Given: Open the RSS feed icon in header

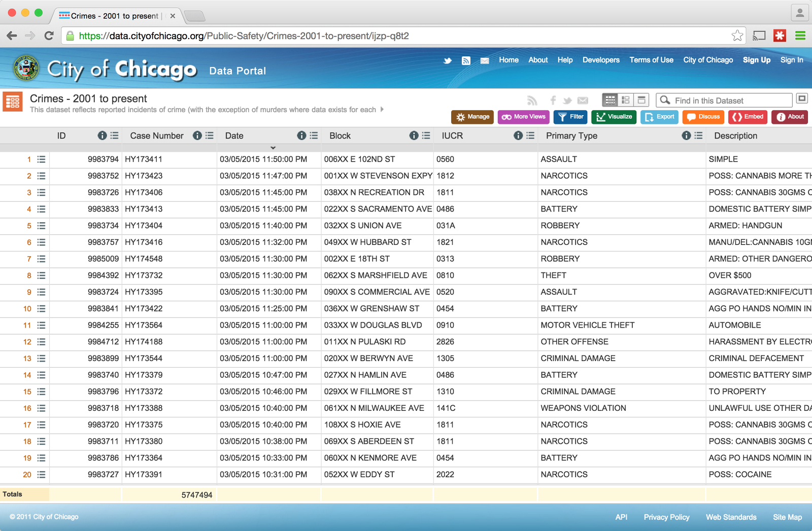Looking at the screenshot, I should [466, 60].
